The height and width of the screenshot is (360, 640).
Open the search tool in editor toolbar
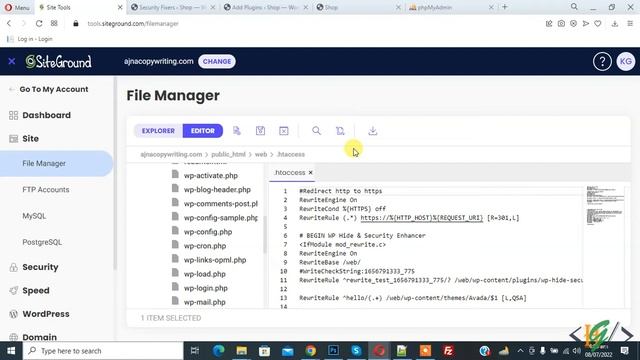pos(316,131)
